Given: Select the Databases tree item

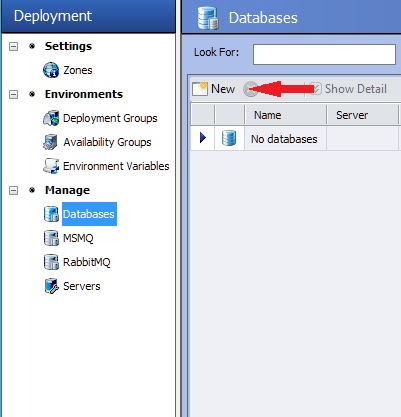Looking at the screenshot, I should coord(89,214).
